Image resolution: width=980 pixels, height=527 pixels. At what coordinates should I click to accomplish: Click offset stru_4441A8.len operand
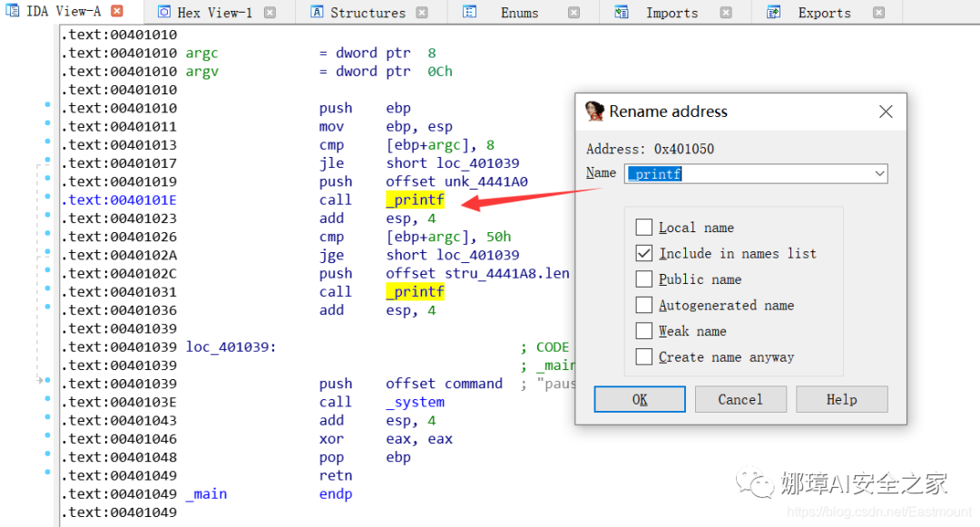tap(477, 274)
